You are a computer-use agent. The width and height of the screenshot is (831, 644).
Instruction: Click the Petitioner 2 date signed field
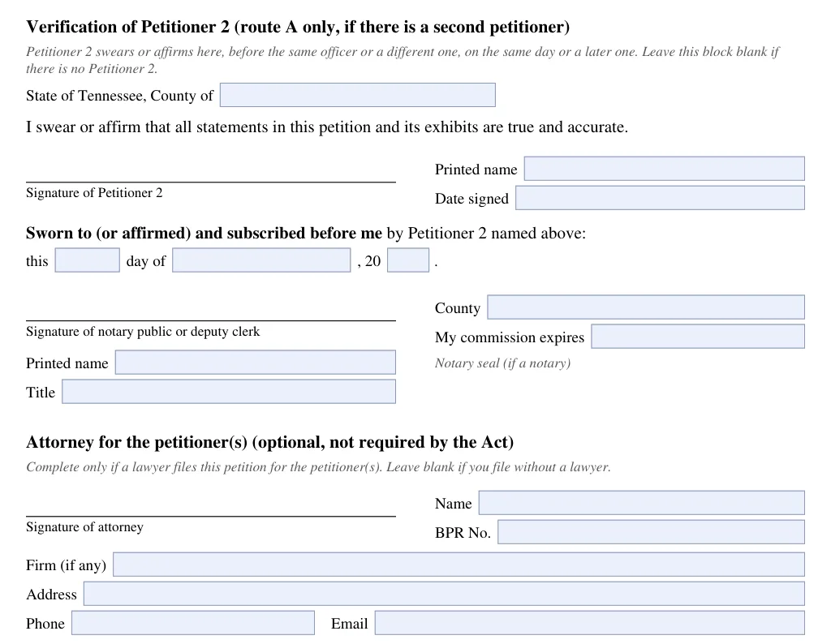[x=660, y=198]
